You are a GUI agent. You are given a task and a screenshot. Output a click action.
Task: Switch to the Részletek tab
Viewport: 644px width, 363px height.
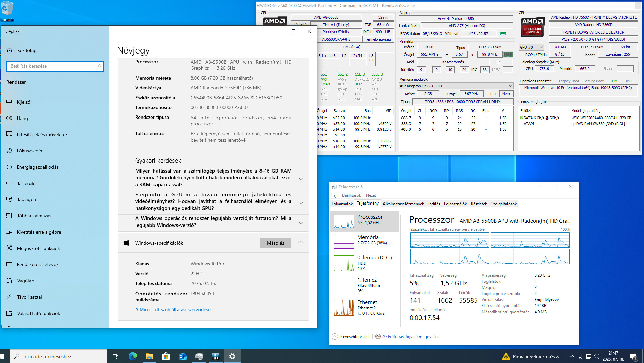click(479, 204)
